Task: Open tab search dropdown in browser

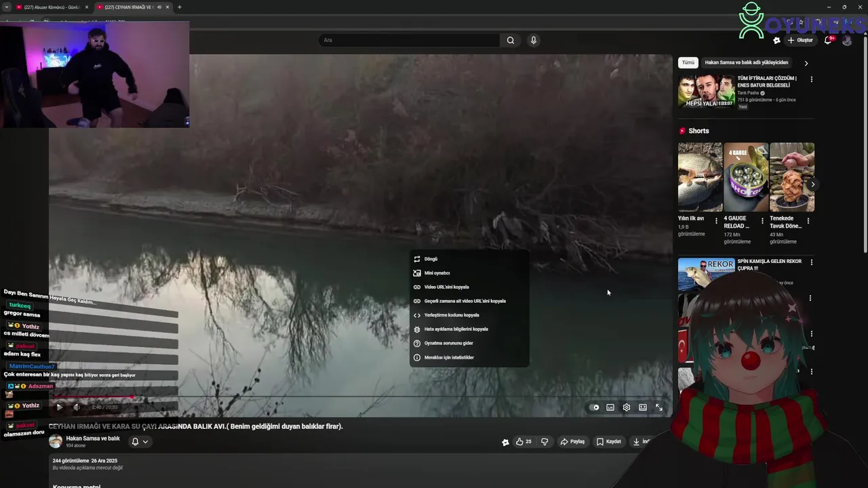Action: (6, 7)
